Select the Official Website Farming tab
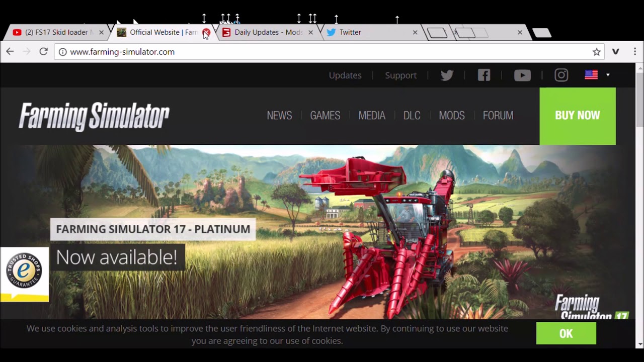The width and height of the screenshot is (644, 362). (x=161, y=32)
